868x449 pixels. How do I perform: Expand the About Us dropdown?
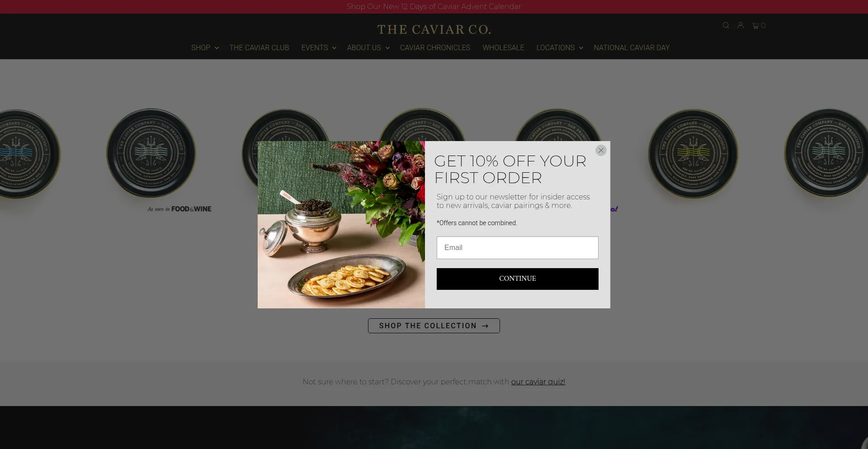pyautogui.click(x=368, y=48)
